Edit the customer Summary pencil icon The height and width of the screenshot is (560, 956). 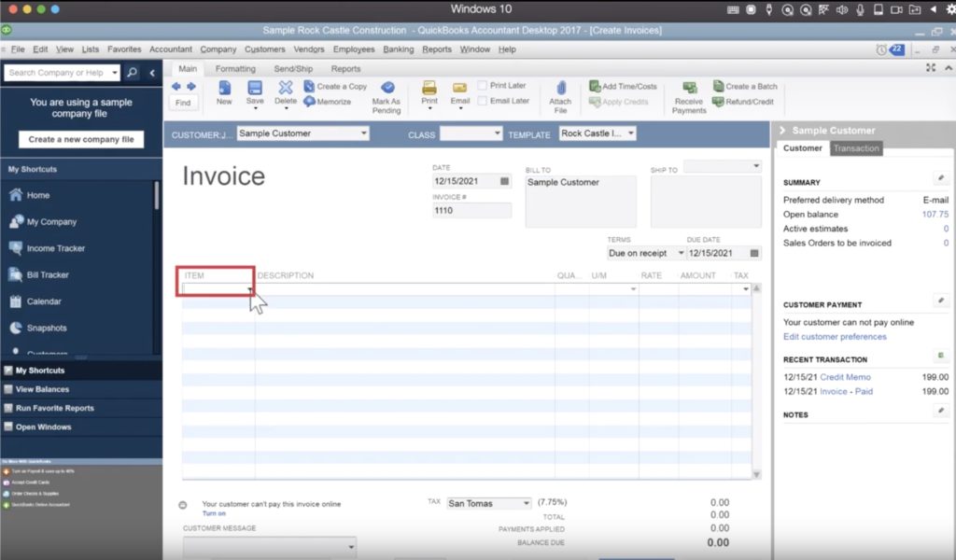pos(941,178)
